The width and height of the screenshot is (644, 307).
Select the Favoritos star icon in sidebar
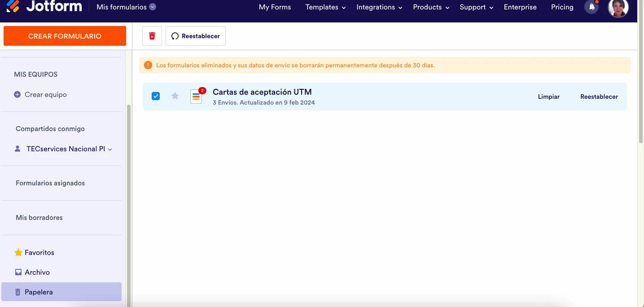(18, 252)
